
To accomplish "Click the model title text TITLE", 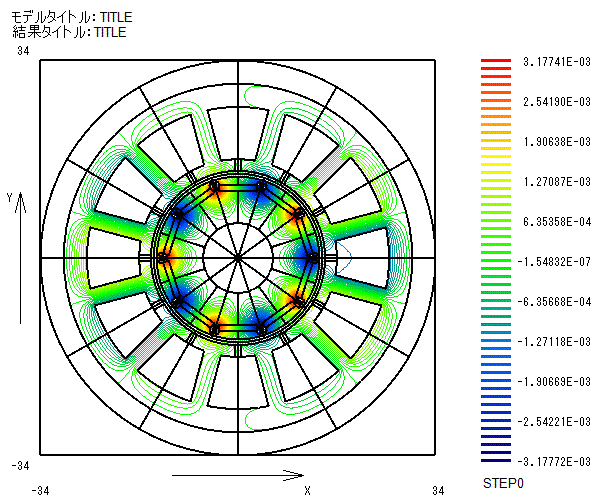I will point(116,17).
